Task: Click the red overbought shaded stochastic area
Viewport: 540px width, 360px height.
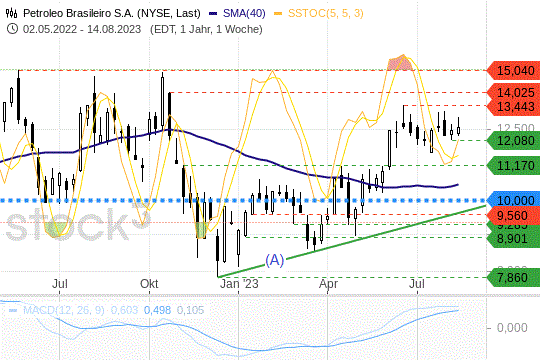Action: (399, 63)
